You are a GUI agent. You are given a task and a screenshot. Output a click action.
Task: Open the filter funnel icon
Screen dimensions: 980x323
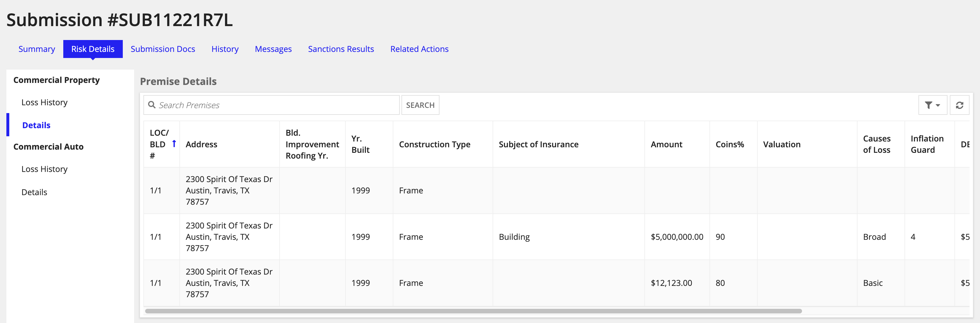pos(929,105)
